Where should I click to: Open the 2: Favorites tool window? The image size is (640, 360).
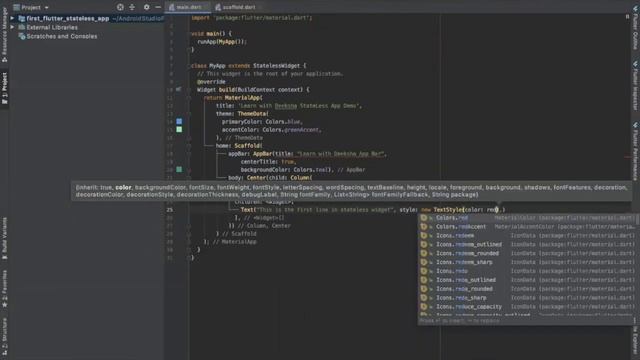click(4, 289)
